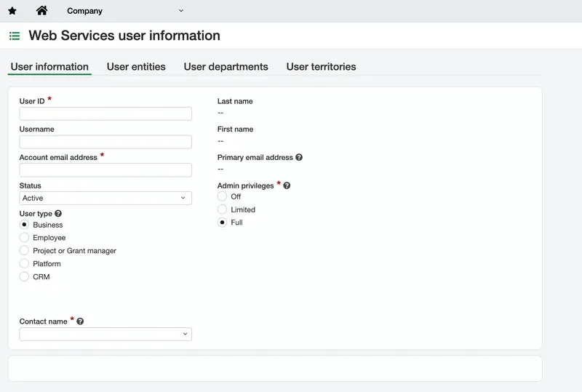Switch to the User territories tab

click(321, 67)
